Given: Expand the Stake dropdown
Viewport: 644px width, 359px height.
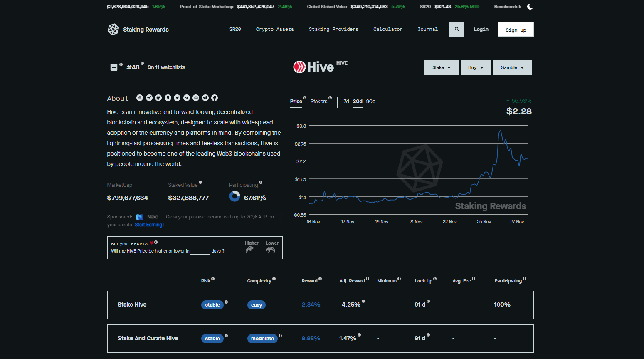Looking at the screenshot, I should click(x=442, y=67).
